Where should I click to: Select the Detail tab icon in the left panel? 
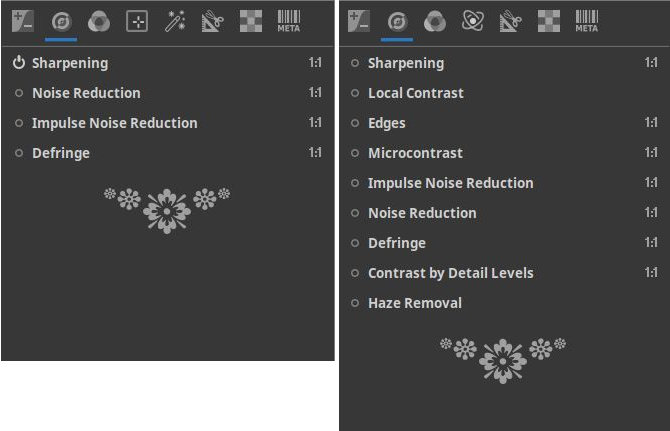point(61,21)
